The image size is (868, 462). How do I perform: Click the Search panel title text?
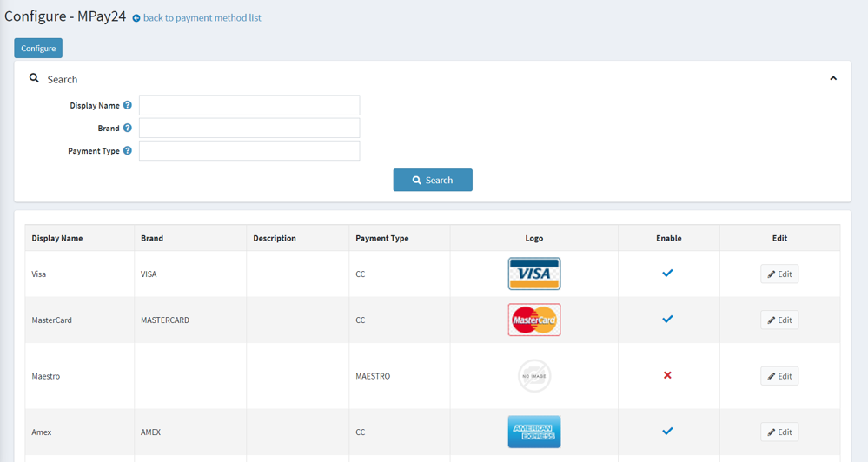pyautogui.click(x=62, y=79)
